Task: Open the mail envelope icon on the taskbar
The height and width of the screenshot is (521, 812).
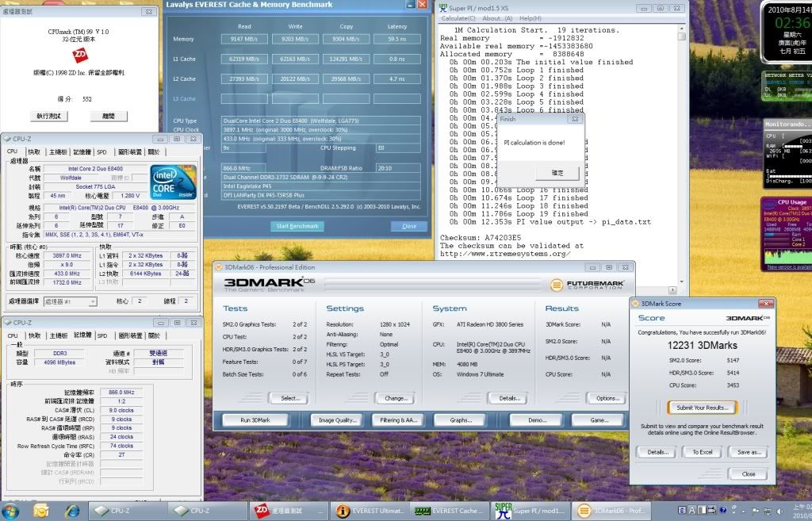Action: (40, 511)
